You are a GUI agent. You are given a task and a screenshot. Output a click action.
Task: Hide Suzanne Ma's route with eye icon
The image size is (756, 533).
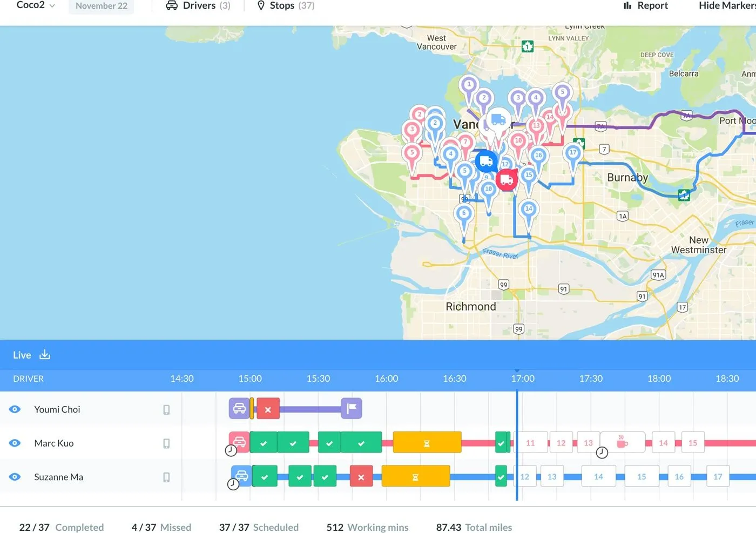pyautogui.click(x=15, y=477)
